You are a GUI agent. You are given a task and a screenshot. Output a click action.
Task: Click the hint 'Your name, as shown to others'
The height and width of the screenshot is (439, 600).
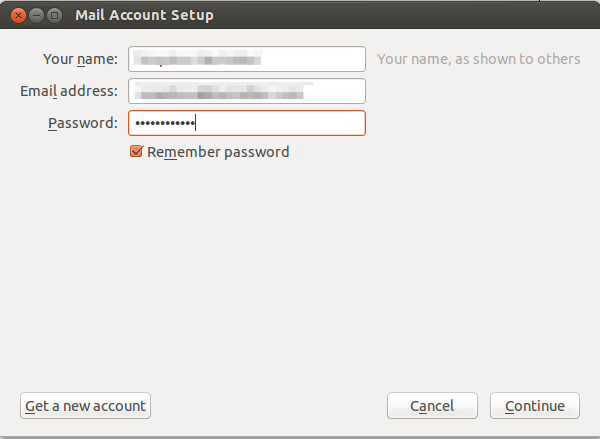[x=479, y=59]
